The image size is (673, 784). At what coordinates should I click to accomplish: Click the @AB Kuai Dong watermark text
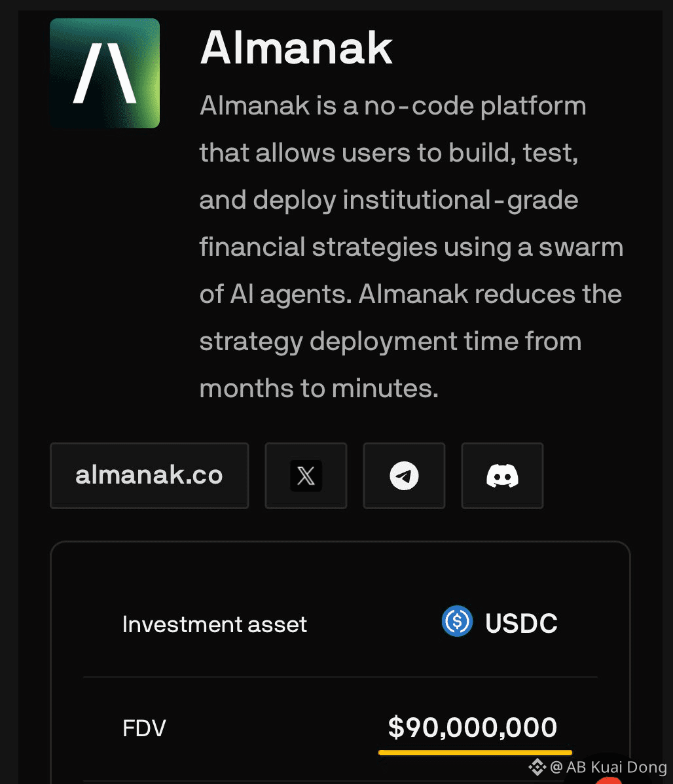[x=608, y=767]
